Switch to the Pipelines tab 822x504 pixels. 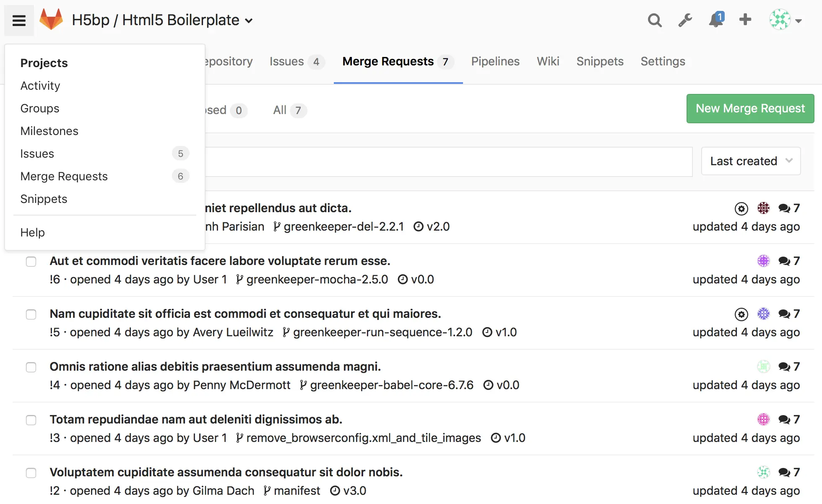pyautogui.click(x=495, y=62)
